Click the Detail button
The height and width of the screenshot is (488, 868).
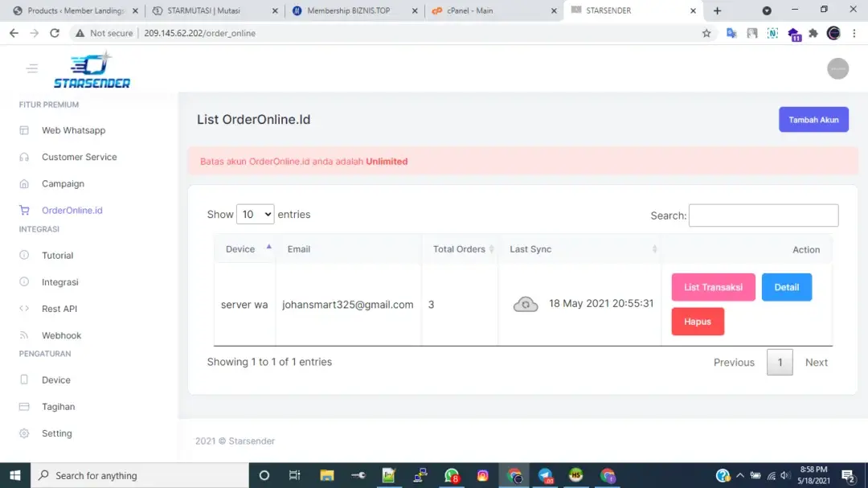[x=787, y=287]
